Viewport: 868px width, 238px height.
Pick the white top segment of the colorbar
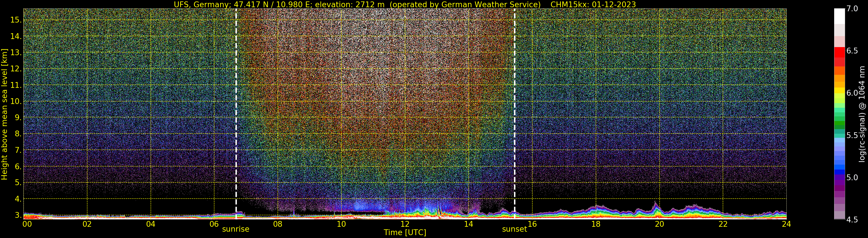[x=839, y=16]
